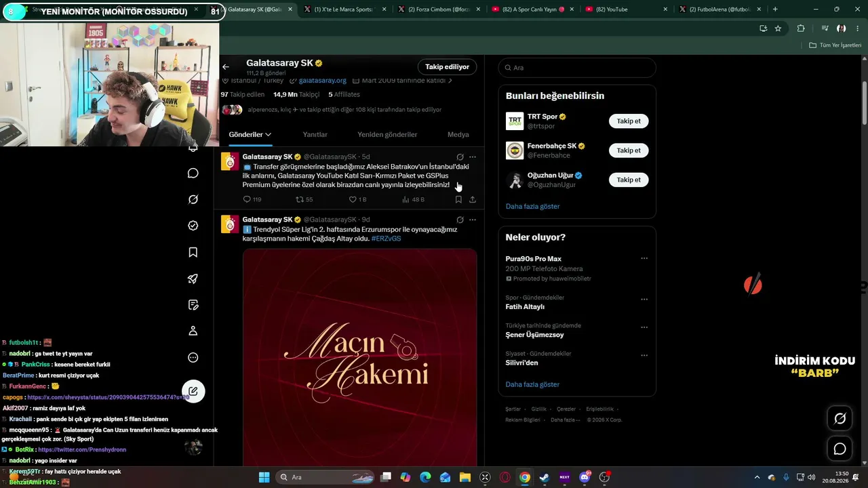868x488 pixels.
Task: Open the floating Grok button at bottom right
Action: (x=840, y=419)
